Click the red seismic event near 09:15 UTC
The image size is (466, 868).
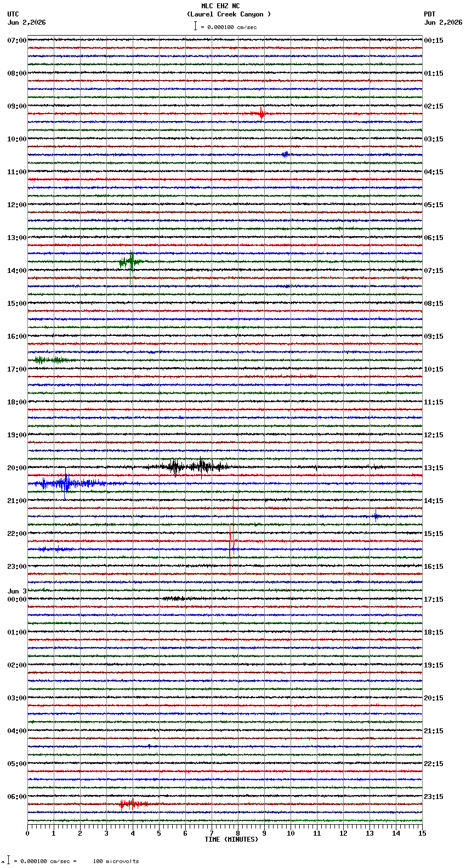pyautogui.click(x=260, y=114)
